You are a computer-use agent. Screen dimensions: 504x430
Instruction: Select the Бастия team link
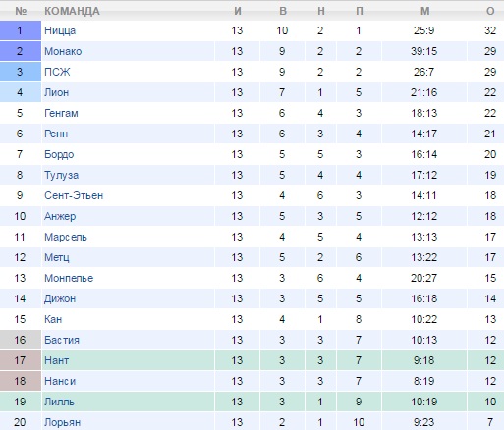pyautogui.click(x=62, y=340)
